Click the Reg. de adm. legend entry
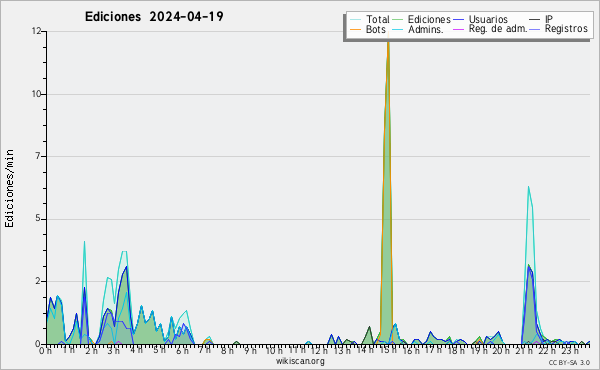The width and height of the screenshot is (600, 370). [490, 29]
